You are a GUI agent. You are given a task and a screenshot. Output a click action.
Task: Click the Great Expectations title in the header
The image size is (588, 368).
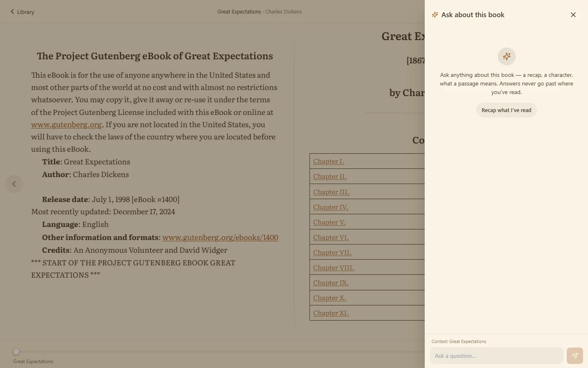tap(239, 11)
